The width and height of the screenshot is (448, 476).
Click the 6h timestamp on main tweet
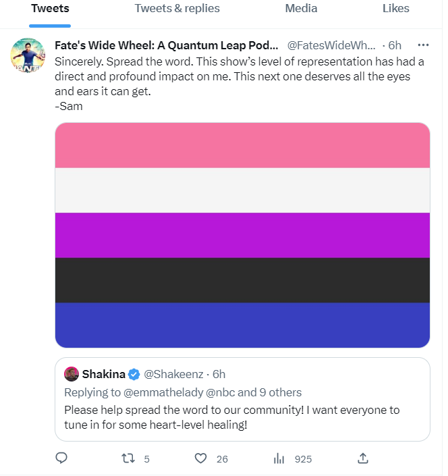pyautogui.click(x=395, y=45)
